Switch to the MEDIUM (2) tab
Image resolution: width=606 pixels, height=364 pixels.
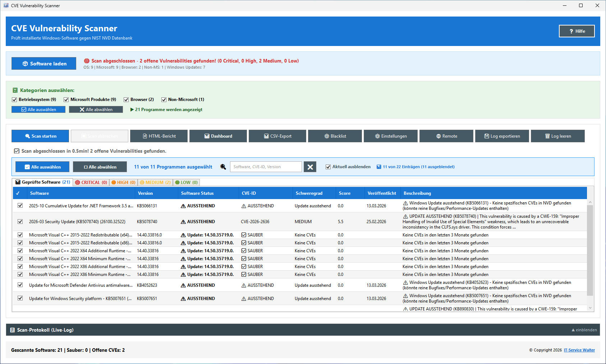[155, 183]
